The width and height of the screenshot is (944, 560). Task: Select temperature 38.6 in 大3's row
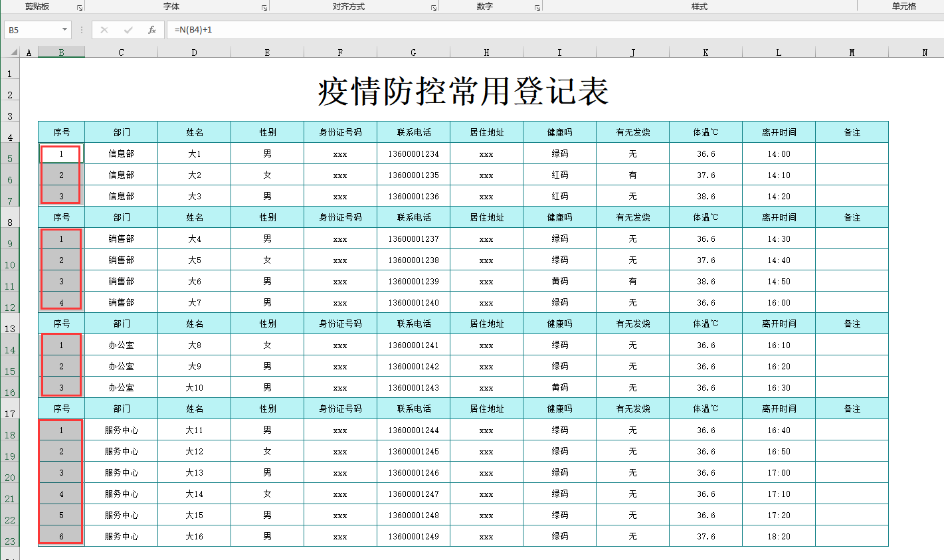706,196
